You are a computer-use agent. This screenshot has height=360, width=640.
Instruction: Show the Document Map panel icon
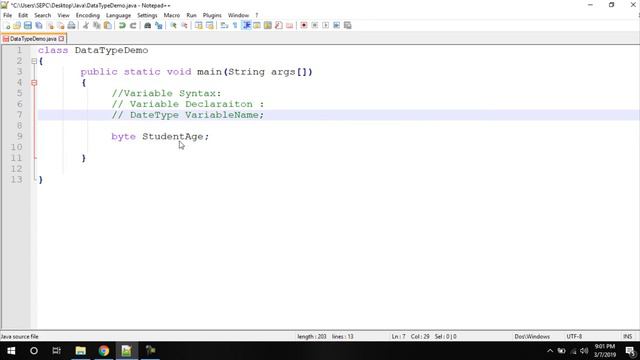[268, 25]
